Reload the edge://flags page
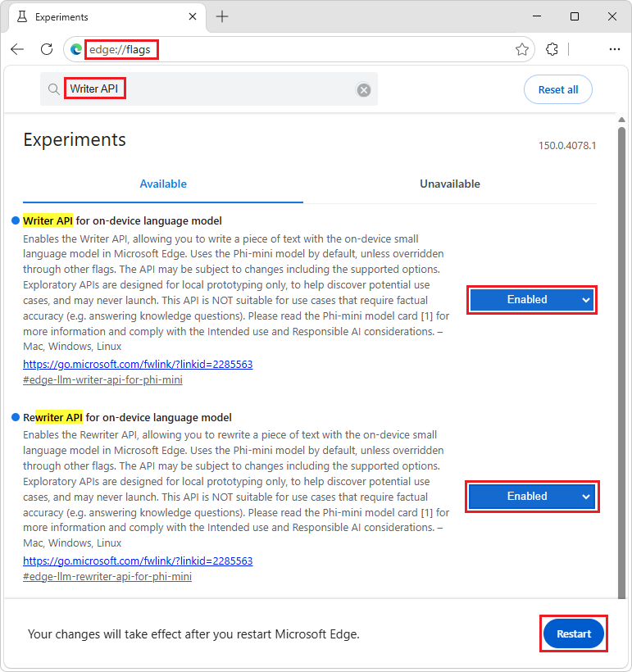 [x=47, y=49]
